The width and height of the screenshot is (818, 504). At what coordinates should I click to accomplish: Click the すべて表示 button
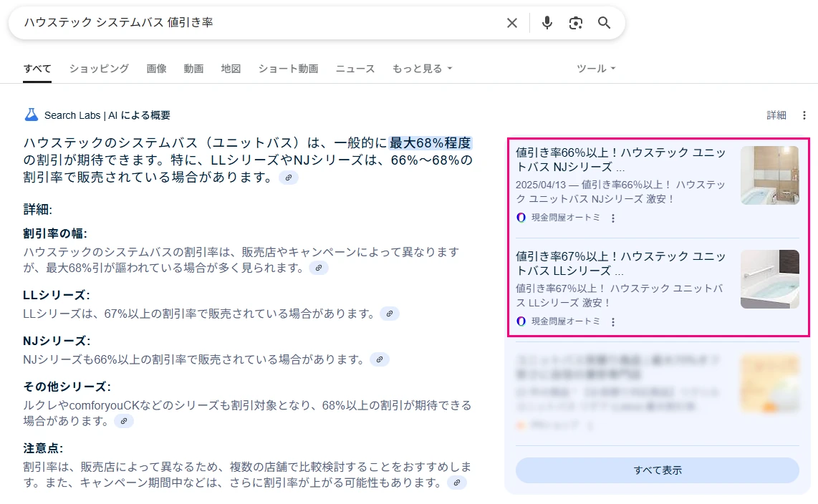[x=658, y=470]
